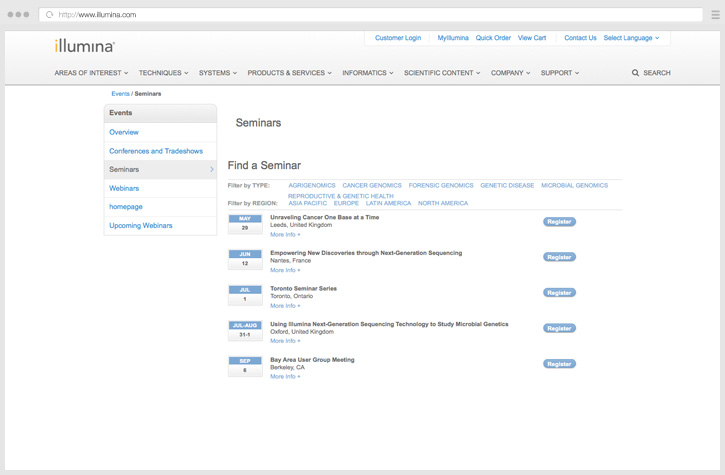
Task: Expand the Select Language dropdown
Action: click(x=631, y=38)
